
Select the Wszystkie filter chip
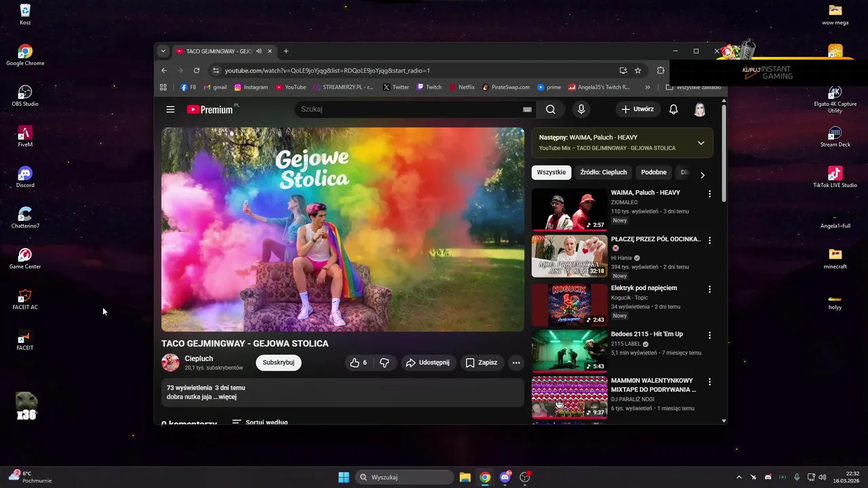click(x=551, y=172)
